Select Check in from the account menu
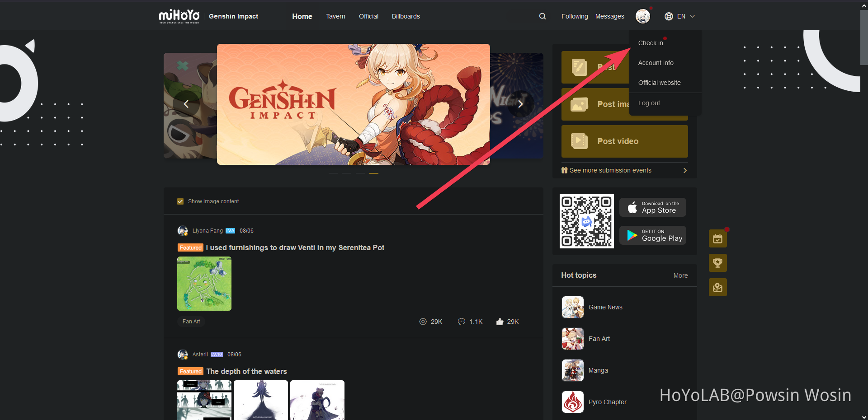Screen dimensions: 868x420 (x=650, y=42)
